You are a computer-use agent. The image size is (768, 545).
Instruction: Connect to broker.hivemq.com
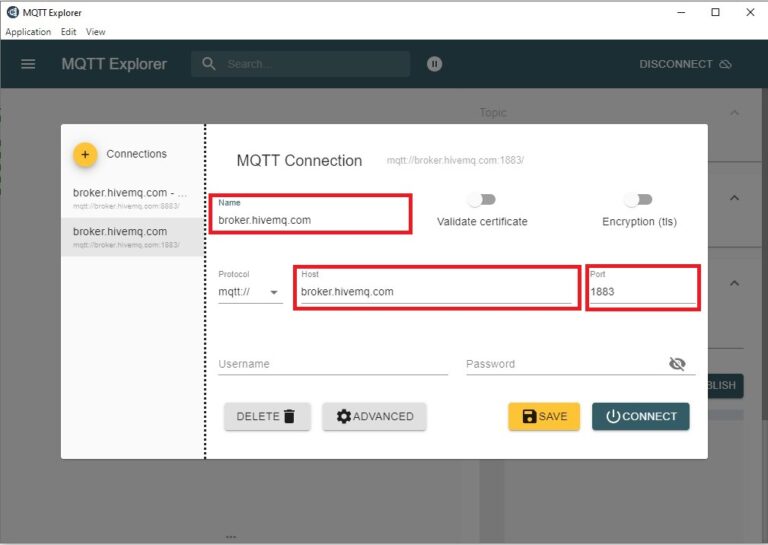[x=640, y=416]
